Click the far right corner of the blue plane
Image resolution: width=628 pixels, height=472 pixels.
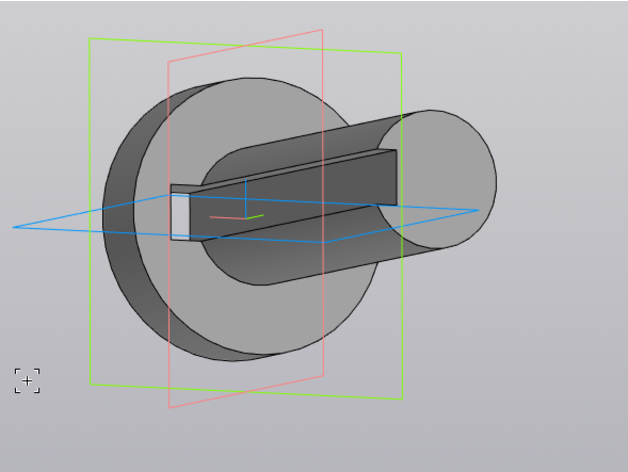coord(478,210)
